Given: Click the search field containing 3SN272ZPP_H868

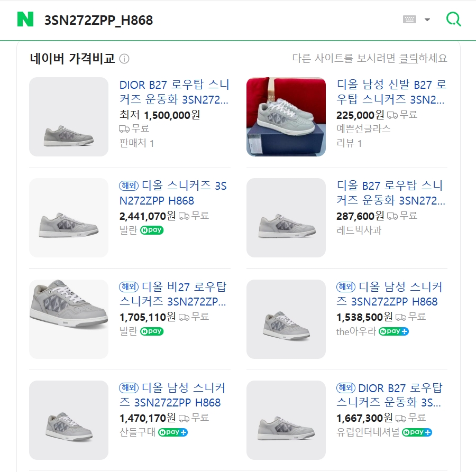Looking at the screenshot, I should [x=212, y=20].
